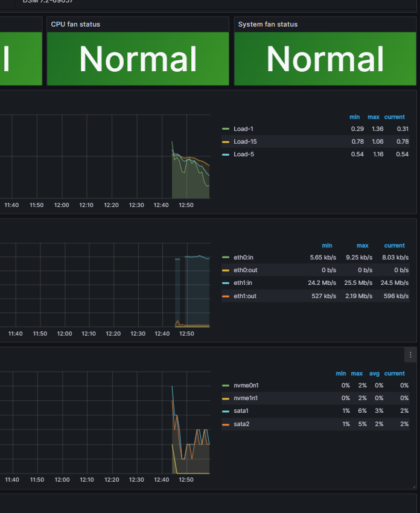
Task: Toggle eth1:out series in network legend
Action: (245, 296)
